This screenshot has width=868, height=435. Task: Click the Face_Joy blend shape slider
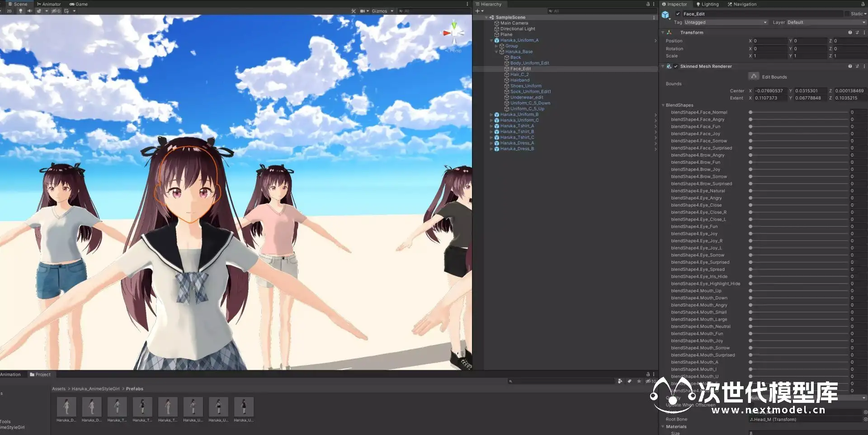coord(799,134)
